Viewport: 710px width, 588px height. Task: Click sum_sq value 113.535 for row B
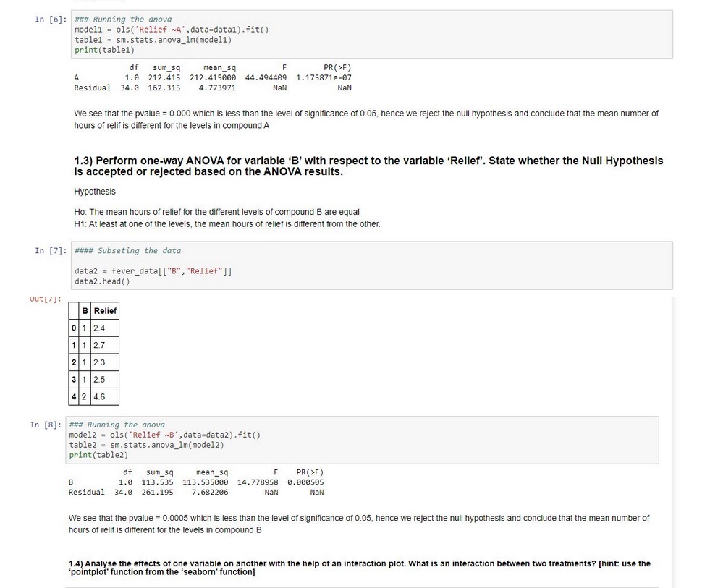click(158, 482)
